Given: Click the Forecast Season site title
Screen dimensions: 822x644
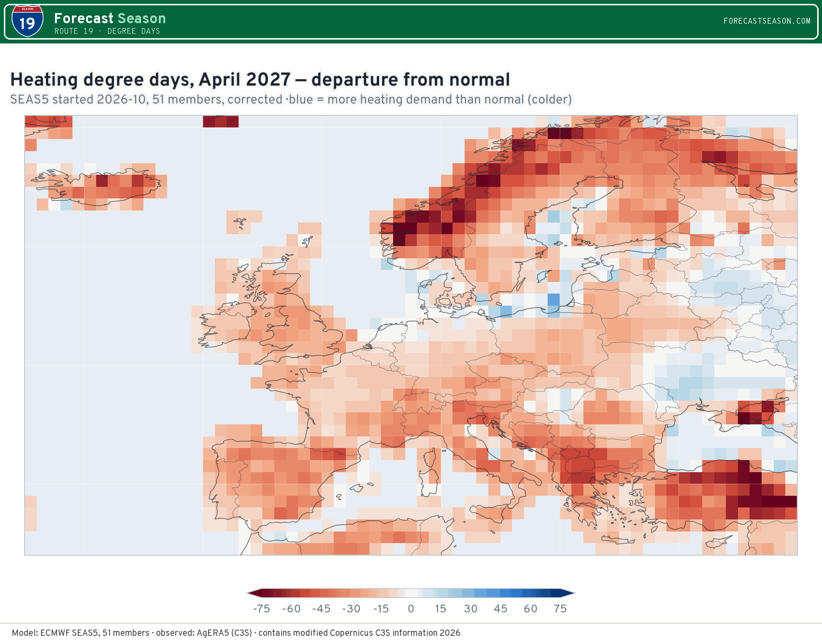Looking at the screenshot, I should [x=110, y=18].
